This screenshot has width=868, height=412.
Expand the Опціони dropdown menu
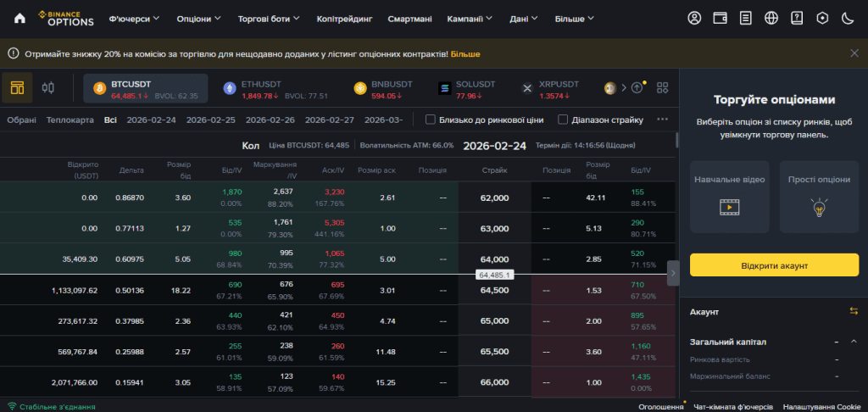pyautogui.click(x=198, y=19)
